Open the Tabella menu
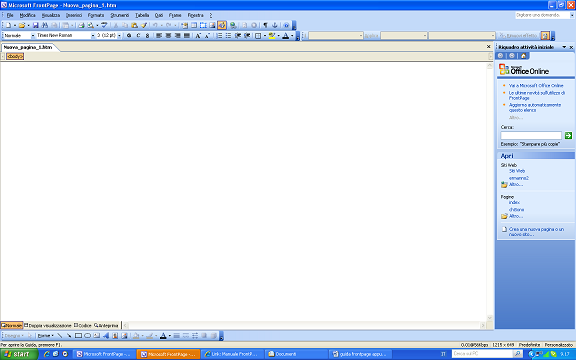Image resolution: width=576 pixels, height=360 pixels. coord(142,15)
